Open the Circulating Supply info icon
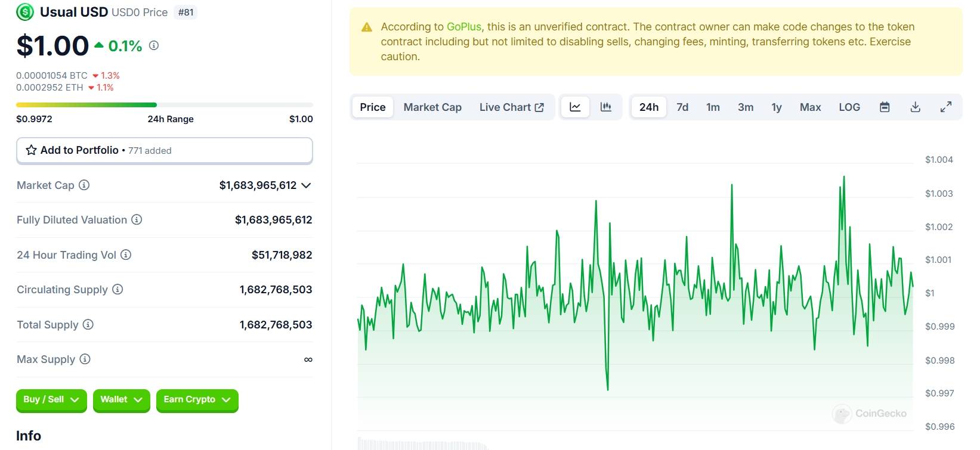 pos(118,289)
